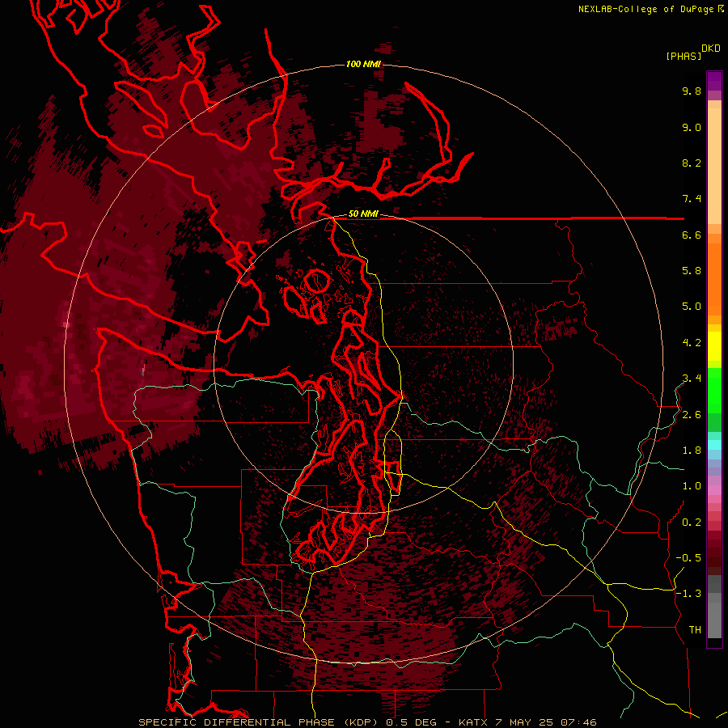This screenshot has height=728, width=728.
Task: Click the 8.2 scale value
Action: click(692, 163)
